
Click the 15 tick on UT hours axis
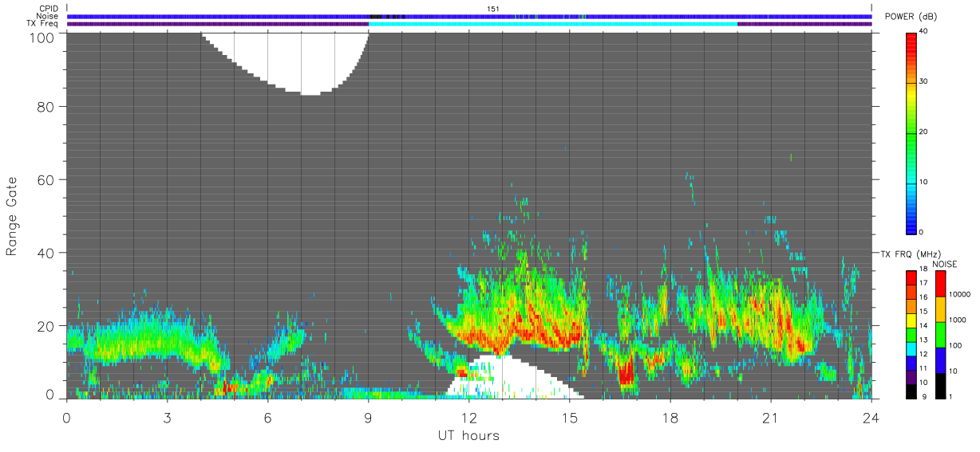coord(570,419)
